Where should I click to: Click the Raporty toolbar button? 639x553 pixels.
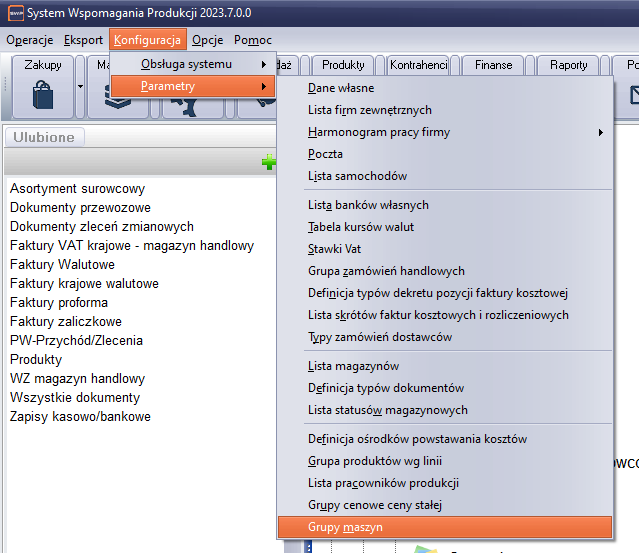(x=569, y=65)
